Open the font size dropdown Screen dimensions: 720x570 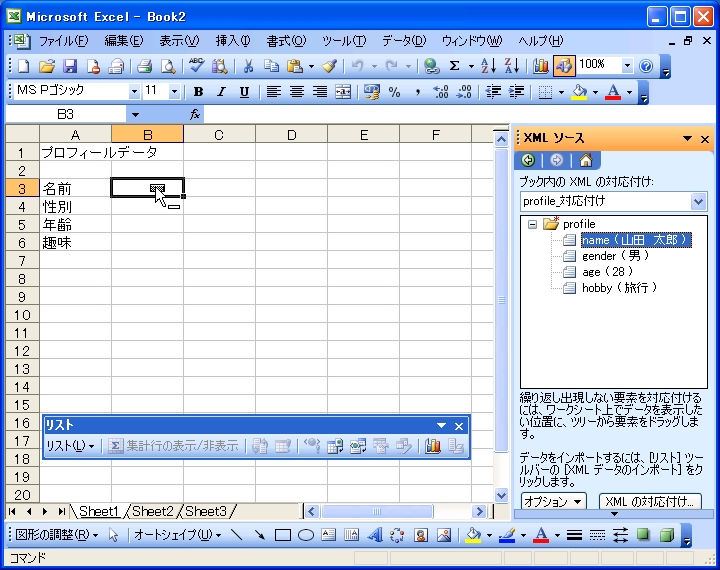[174, 92]
